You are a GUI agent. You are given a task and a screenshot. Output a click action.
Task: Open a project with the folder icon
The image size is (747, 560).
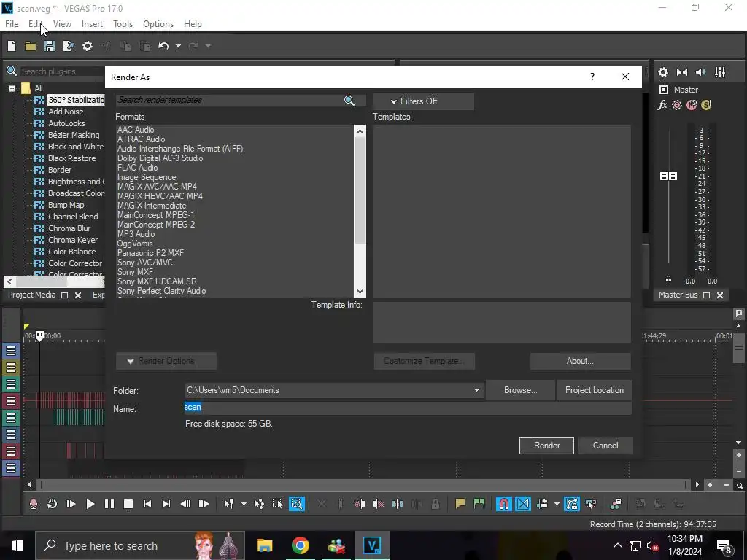31,46
